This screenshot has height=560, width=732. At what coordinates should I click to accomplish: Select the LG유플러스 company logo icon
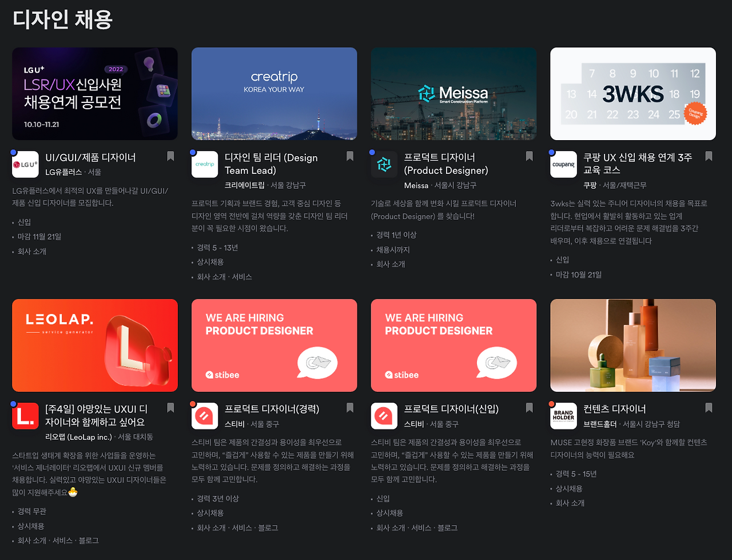click(25, 163)
